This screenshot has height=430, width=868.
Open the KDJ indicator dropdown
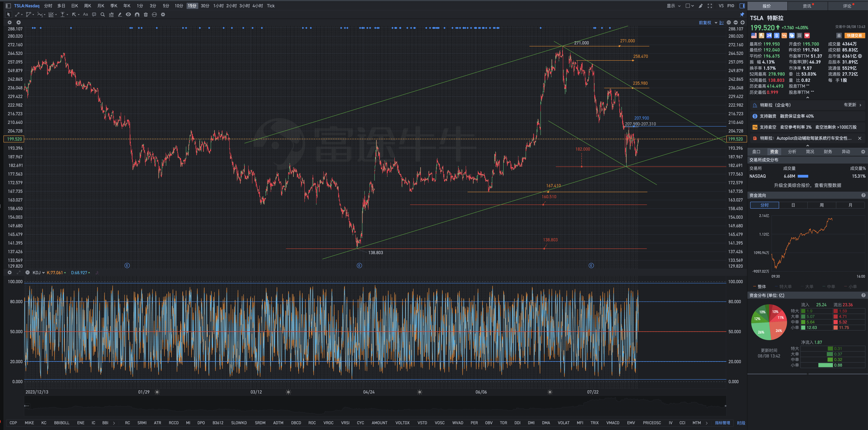tap(38, 273)
